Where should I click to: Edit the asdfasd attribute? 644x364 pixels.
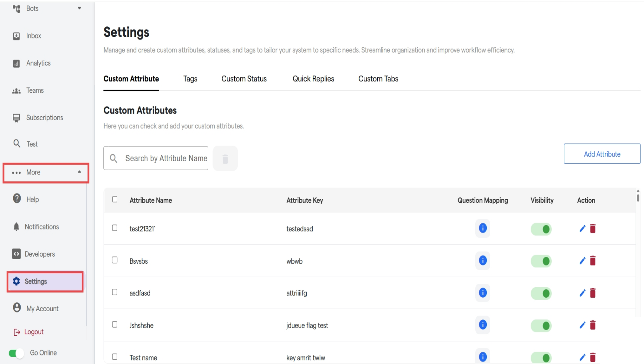583,293
